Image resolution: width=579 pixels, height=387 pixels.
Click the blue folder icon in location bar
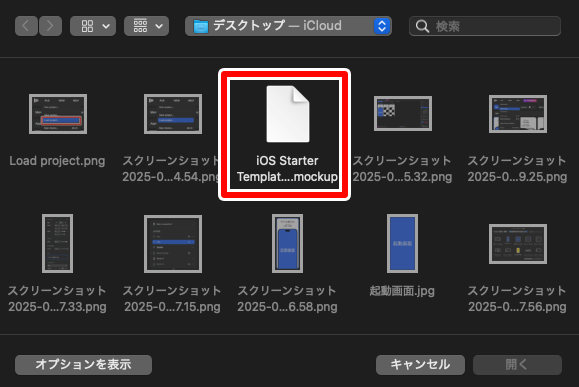201,26
